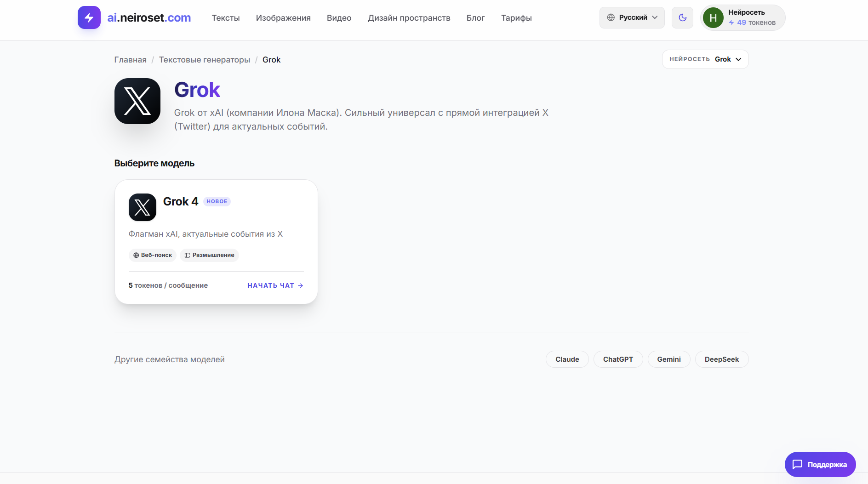Click the purple lightning bolt logo icon
The height and width of the screenshot is (484, 868).
[x=89, y=17]
